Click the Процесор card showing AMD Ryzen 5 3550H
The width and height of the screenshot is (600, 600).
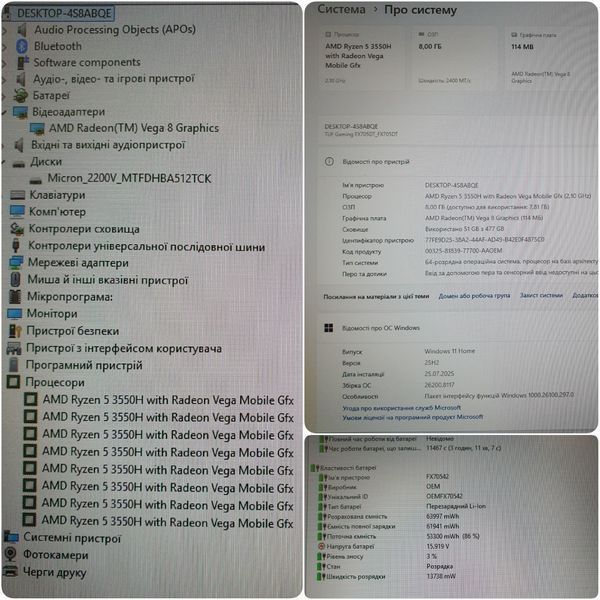click(362, 58)
